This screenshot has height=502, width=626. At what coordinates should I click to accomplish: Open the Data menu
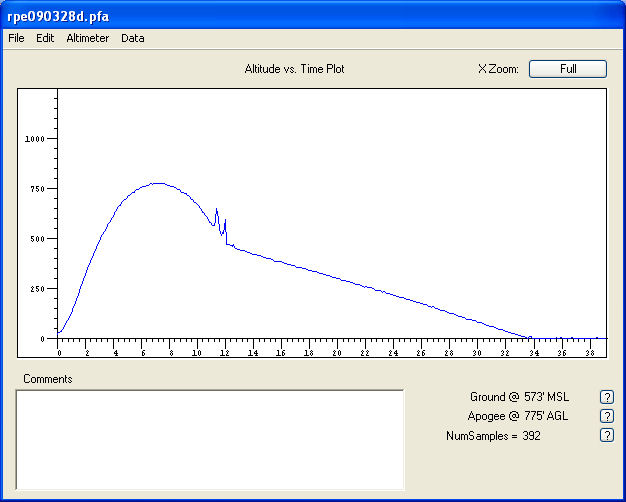click(133, 38)
